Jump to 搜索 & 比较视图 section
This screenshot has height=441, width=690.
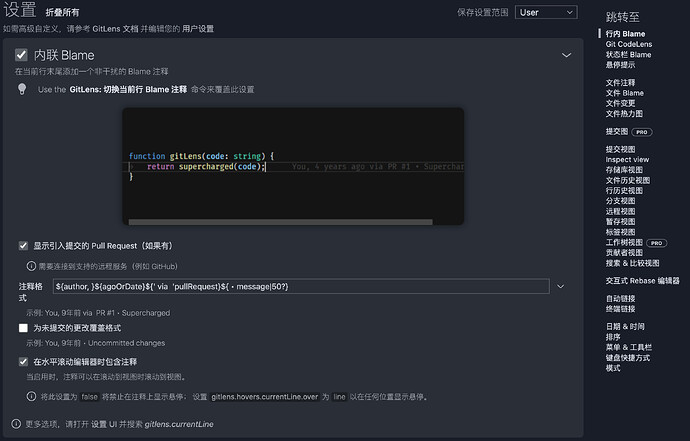tap(632, 263)
